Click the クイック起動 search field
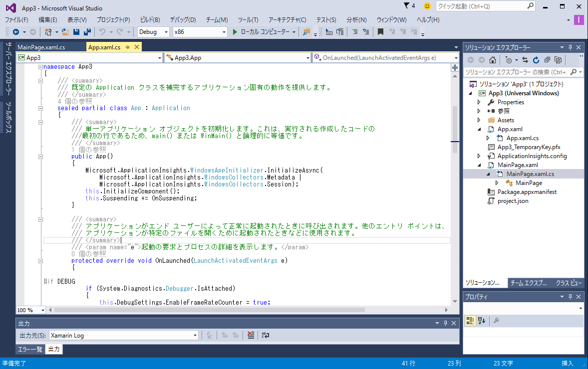Viewport: 588px width, 369px height. (480, 6)
